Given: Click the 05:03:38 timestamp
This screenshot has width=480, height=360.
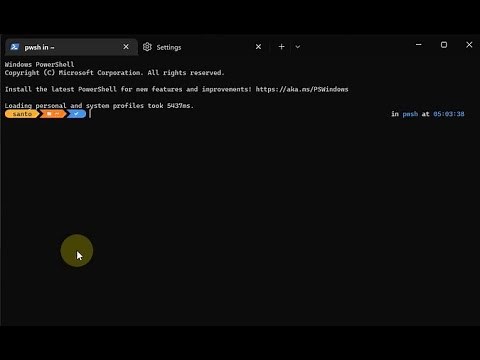Looking at the screenshot, I should coord(449,114).
